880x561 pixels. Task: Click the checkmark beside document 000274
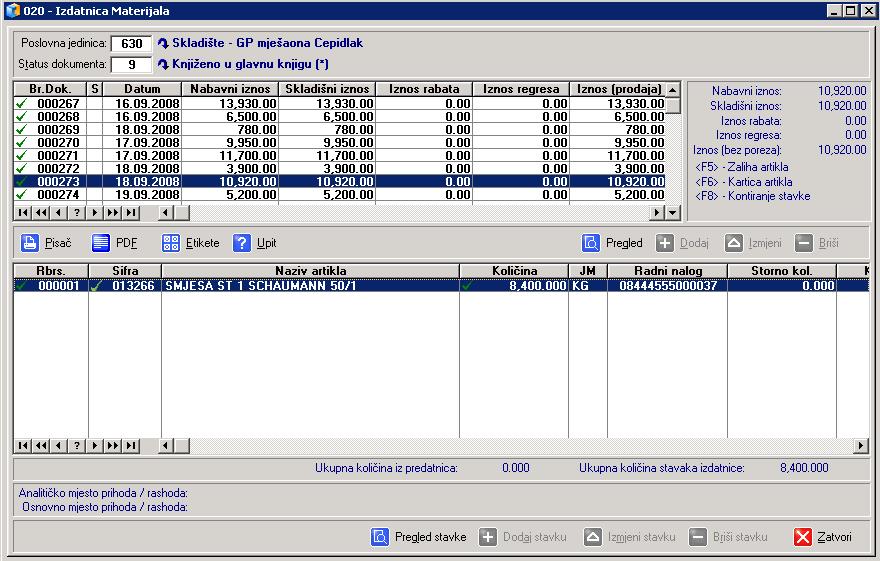pos(21,195)
